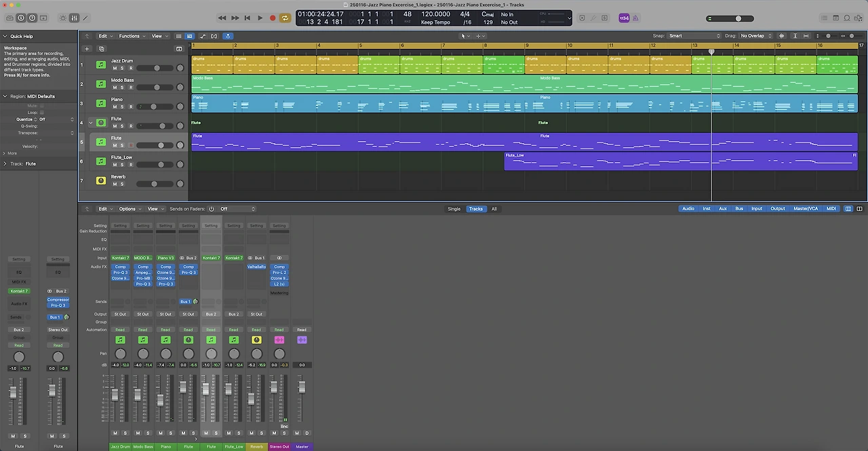868x451 pixels.
Task: Click the Fast Forward transport button
Action: tap(235, 18)
